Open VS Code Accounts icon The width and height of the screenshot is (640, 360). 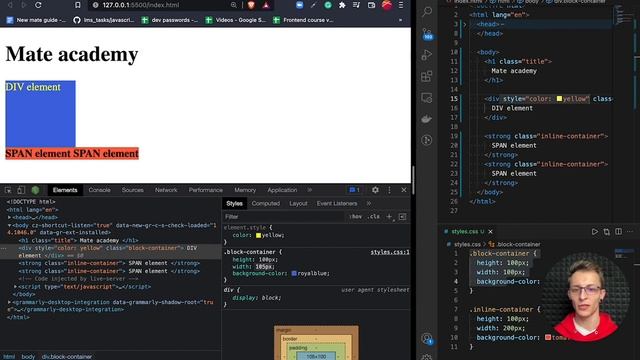tap(427, 339)
